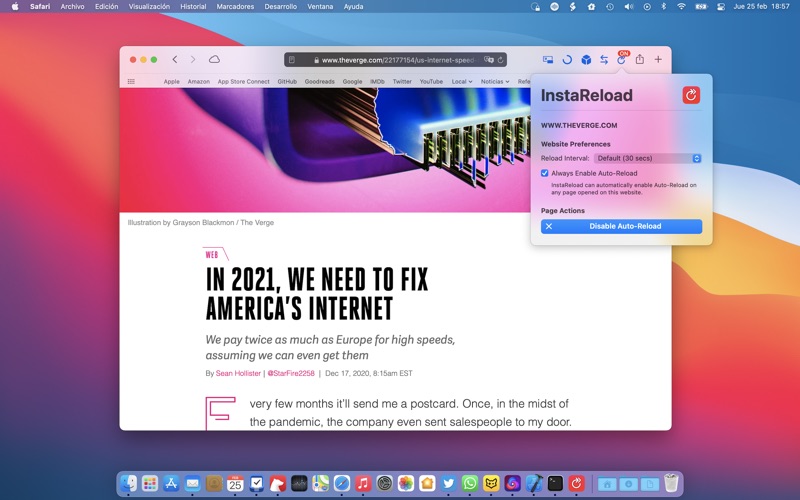
Task: Open the @StarFire2258 Twitter link
Action: 291,373
